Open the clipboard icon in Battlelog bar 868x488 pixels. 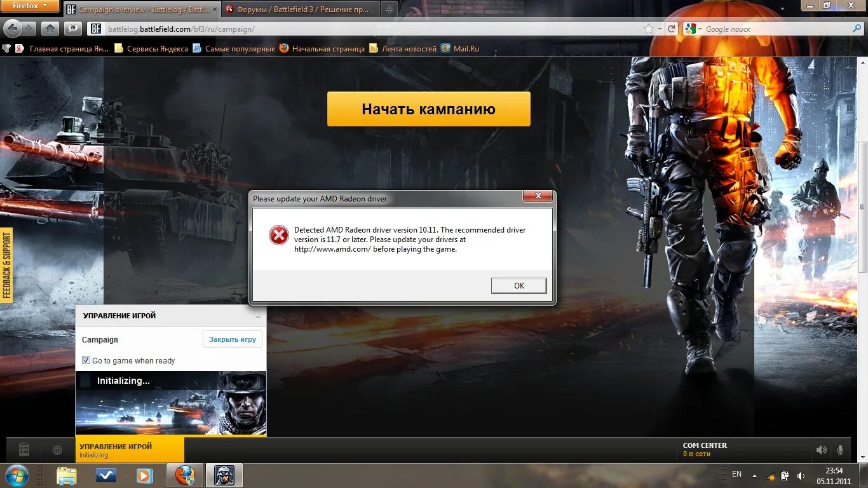pos(24,450)
